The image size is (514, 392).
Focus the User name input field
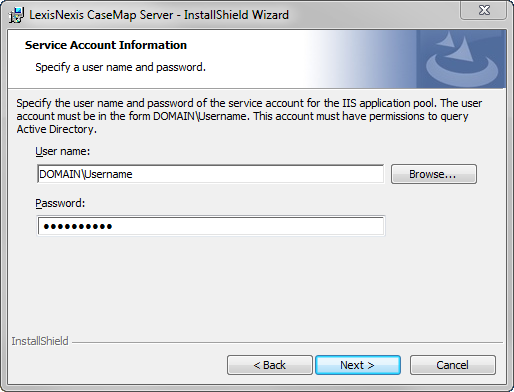(x=211, y=174)
